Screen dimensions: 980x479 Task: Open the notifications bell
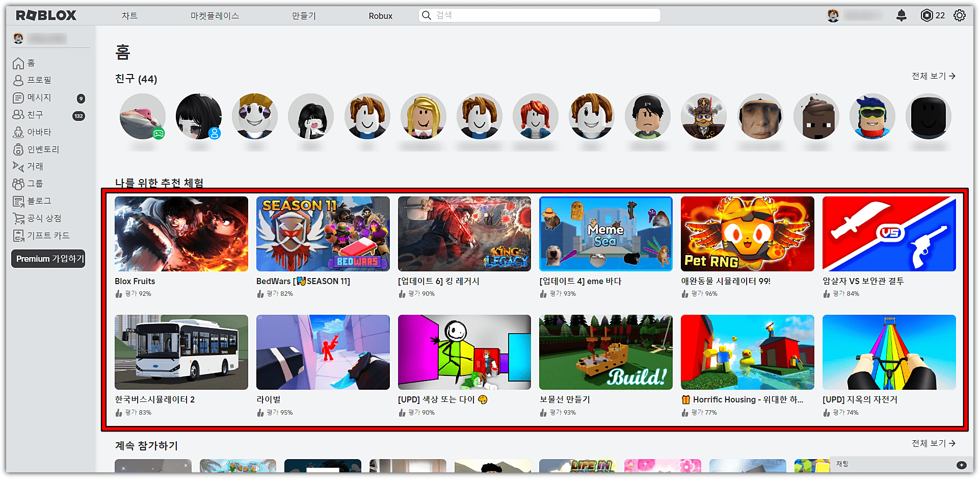click(x=901, y=15)
